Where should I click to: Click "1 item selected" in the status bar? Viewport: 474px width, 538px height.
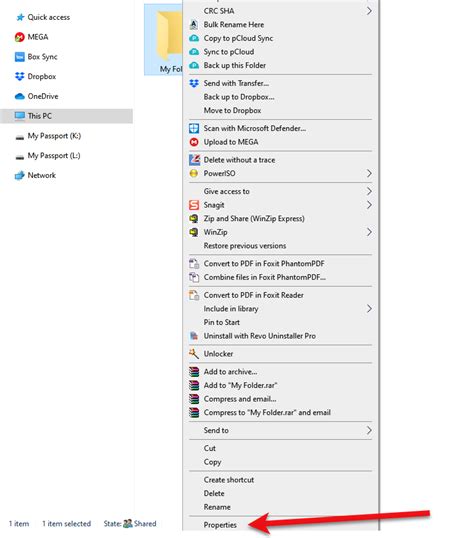(x=67, y=524)
